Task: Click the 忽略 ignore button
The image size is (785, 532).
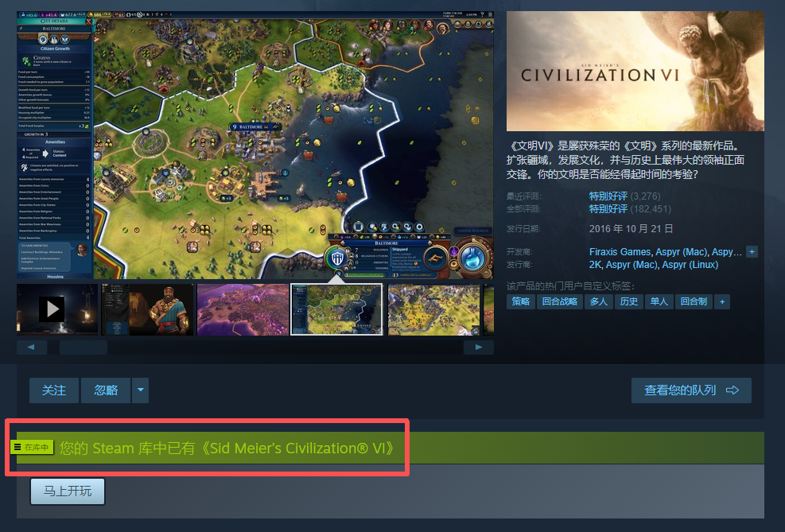Action: click(x=106, y=390)
